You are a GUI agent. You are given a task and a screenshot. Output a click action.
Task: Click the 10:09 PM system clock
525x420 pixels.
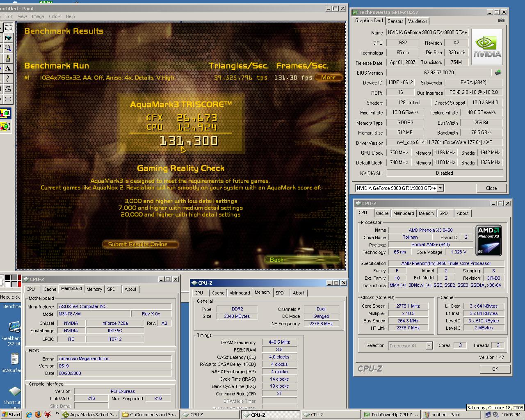[511, 415]
